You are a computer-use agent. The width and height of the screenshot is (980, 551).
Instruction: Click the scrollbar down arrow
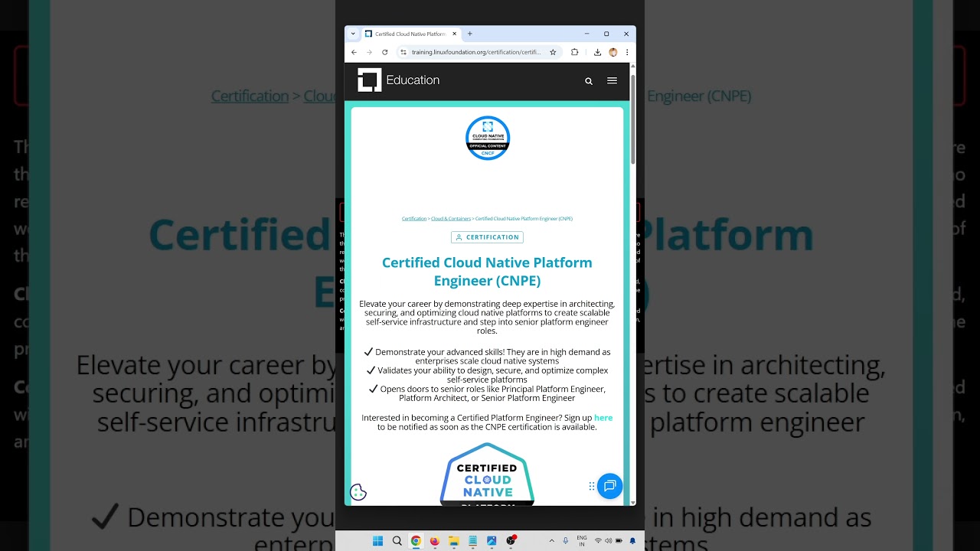click(x=633, y=502)
